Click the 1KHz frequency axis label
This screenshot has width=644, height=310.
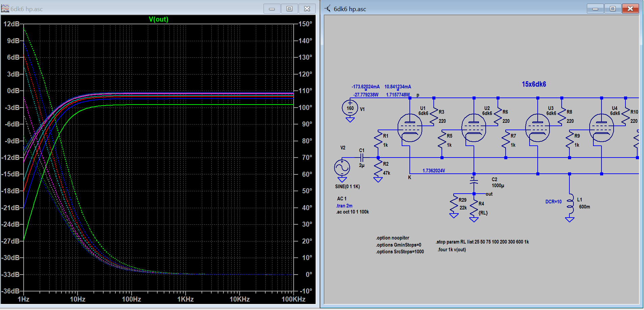pyautogui.click(x=185, y=299)
